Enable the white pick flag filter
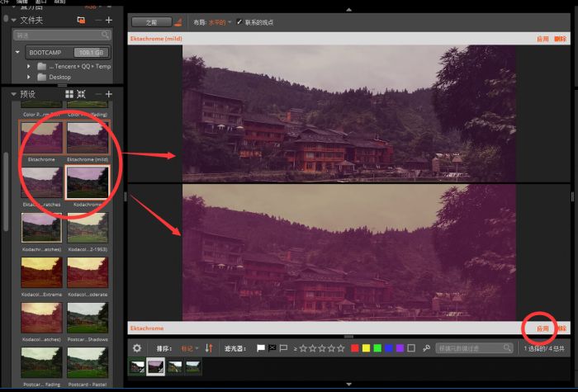Viewport: 578px width, 392px height. (x=261, y=348)
